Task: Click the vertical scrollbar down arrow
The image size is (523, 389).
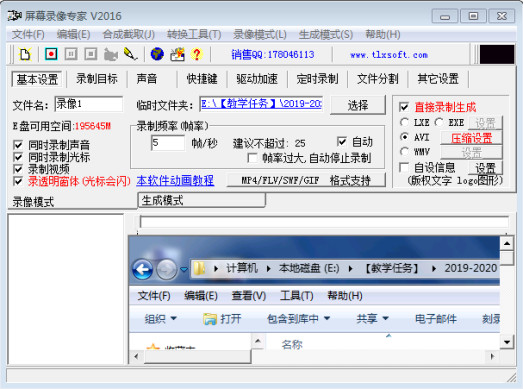Action: (x=507, y=342)
